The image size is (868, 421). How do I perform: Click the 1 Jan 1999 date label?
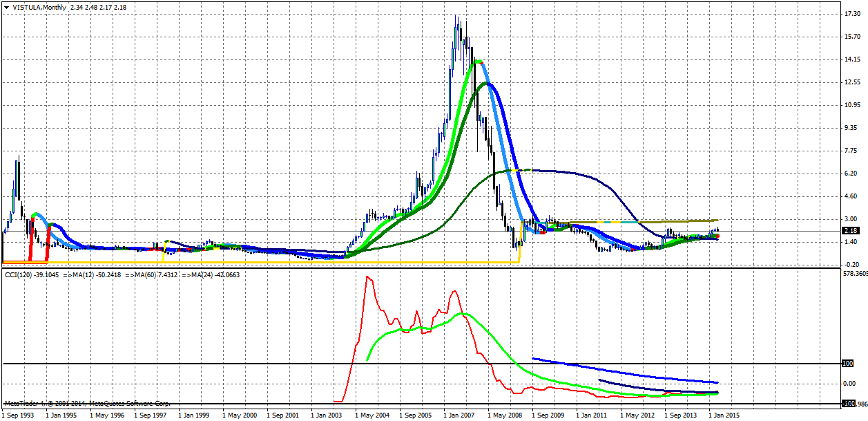coord(195,415)
